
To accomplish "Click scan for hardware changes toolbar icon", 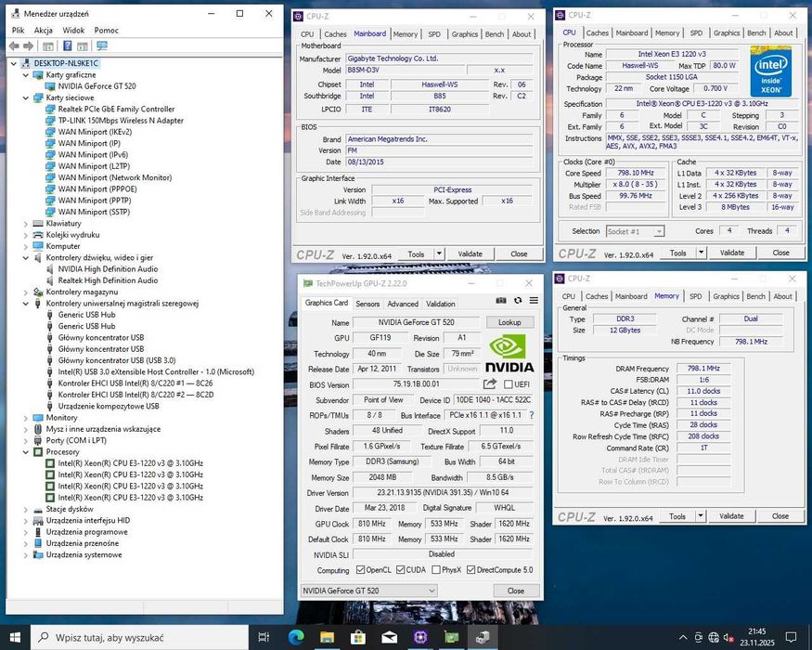I will pos(101,45).
